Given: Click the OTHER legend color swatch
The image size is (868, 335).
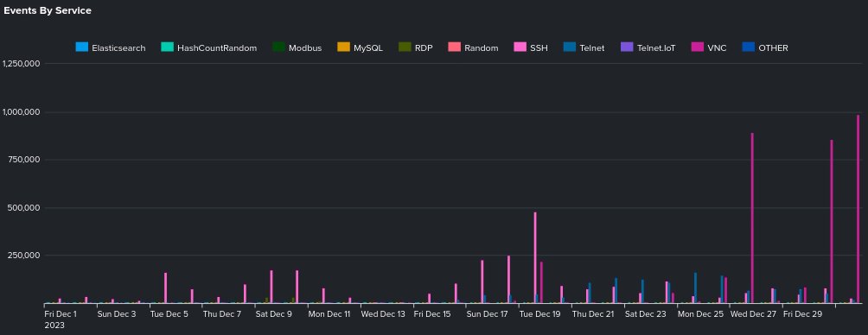Looking at the screenshot, I should pos(749,47).
